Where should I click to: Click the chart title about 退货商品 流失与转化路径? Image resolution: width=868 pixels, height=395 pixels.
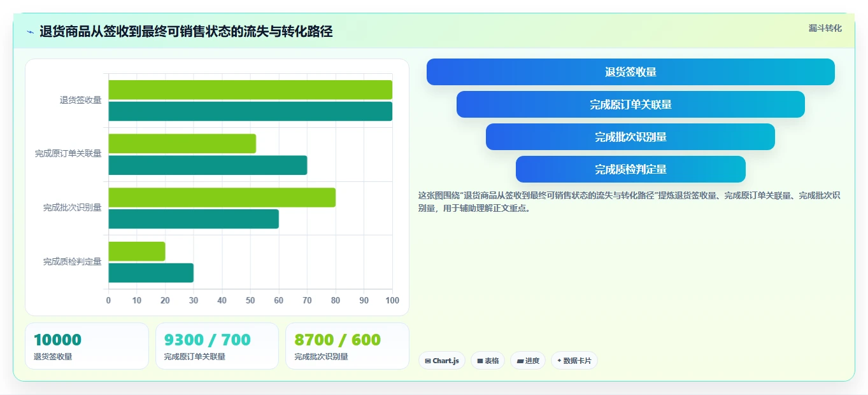(186, 32)
